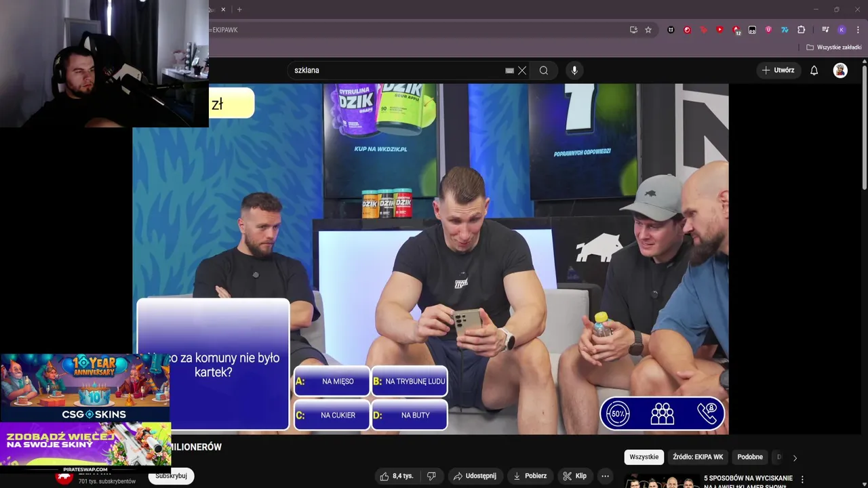The height and width of the screenshot is (488, 868).
Task: Open the red shield play-button extension
Action: tap(719, 30)
